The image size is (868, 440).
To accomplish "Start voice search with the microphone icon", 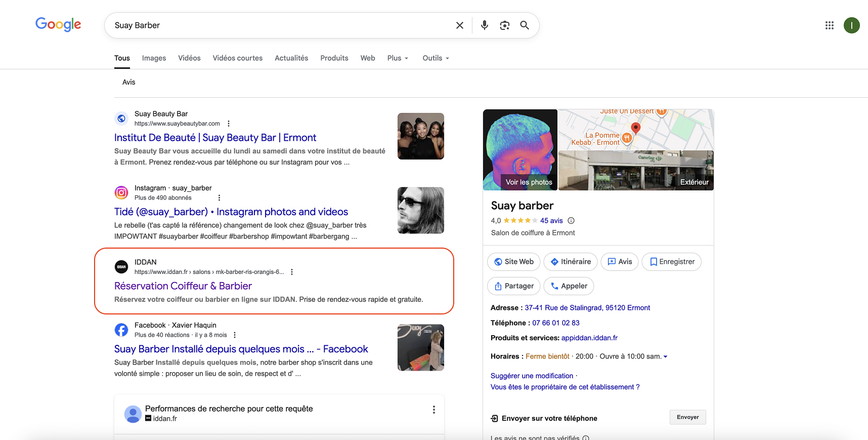I will [484, 25].
